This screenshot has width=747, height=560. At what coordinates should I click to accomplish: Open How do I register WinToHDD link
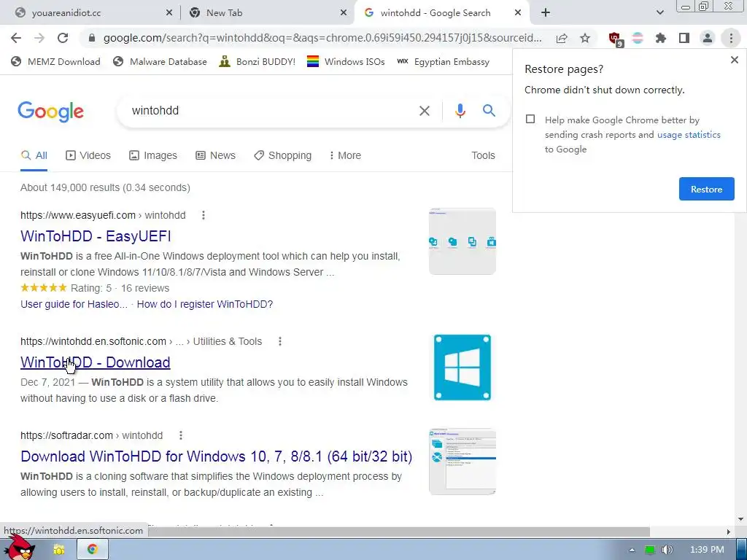(x=205, y=304)
